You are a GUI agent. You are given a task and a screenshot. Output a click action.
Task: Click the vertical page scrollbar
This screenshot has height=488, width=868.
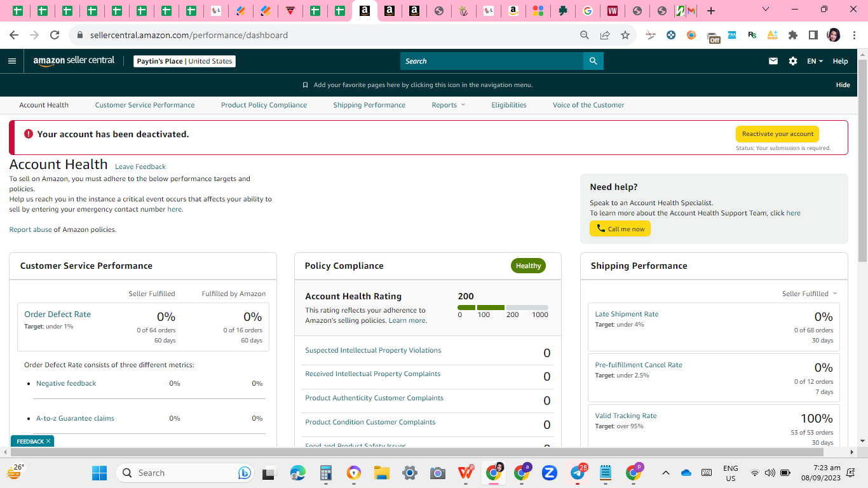(862, 161)
